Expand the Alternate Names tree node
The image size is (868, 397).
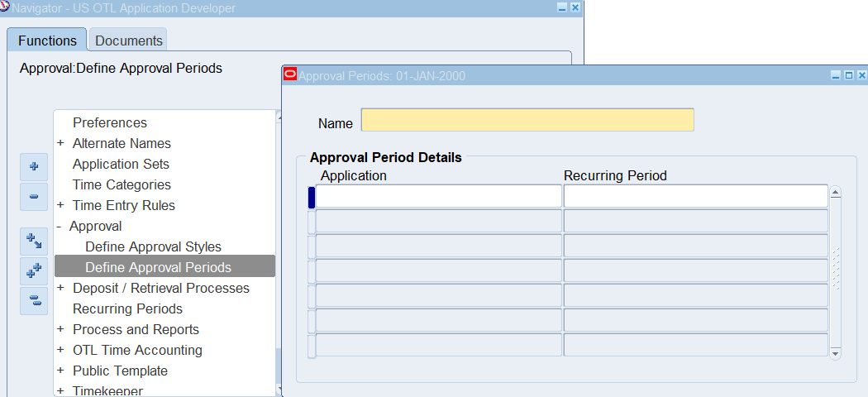60,143
